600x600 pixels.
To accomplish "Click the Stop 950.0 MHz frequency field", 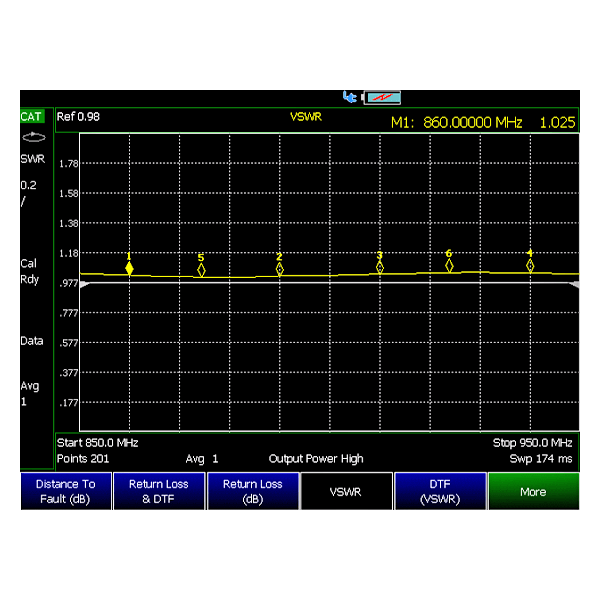I will click(532, 442).
